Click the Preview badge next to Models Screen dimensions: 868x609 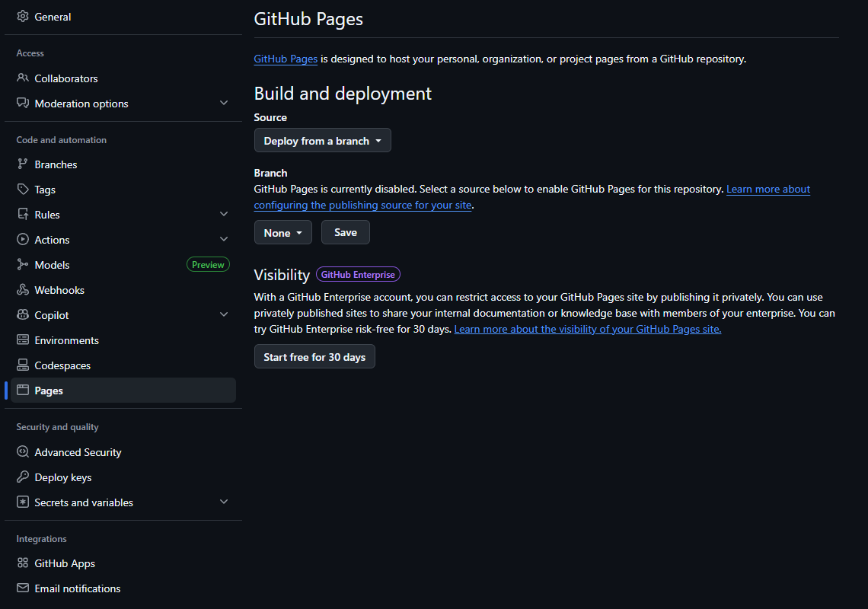tap(208, 265)
